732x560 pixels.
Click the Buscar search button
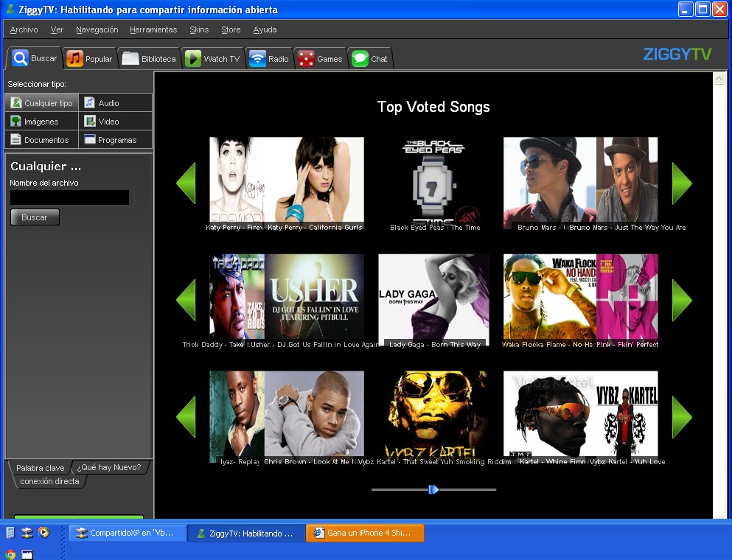tap(35, 217)
